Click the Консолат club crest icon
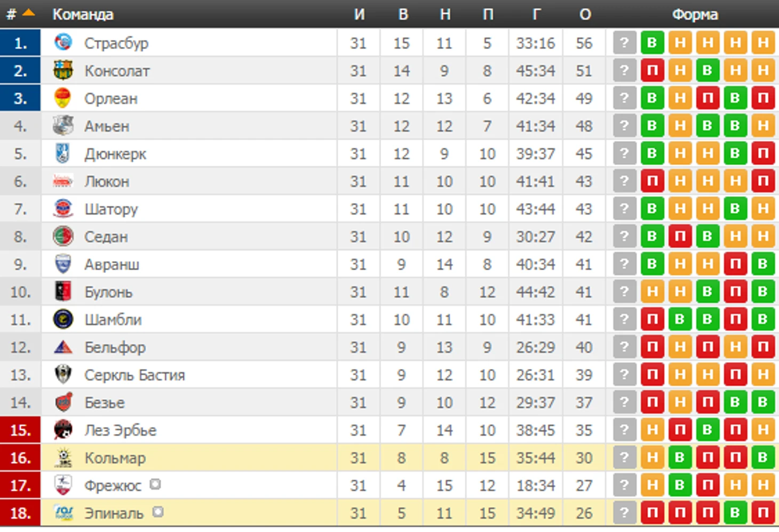 click(x=63, y=70)
